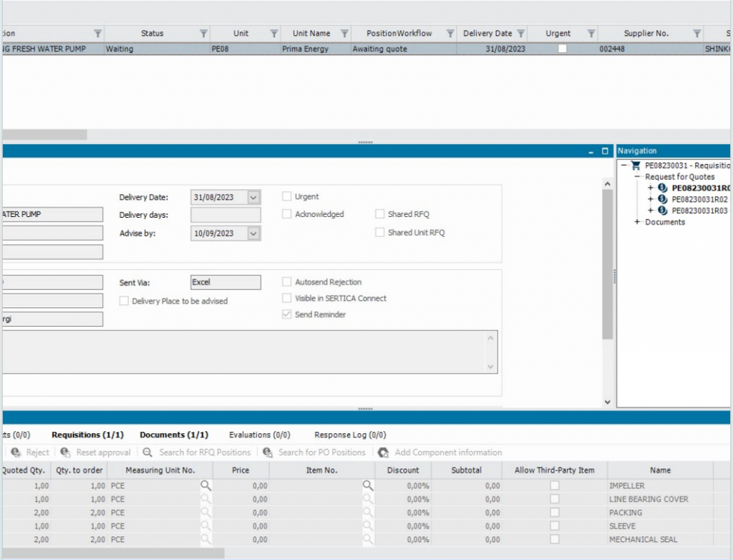The width and height of the screenshot is (733, 560).
Task: Sort by Qty. to order column header
Action: [x=79, y=470]
